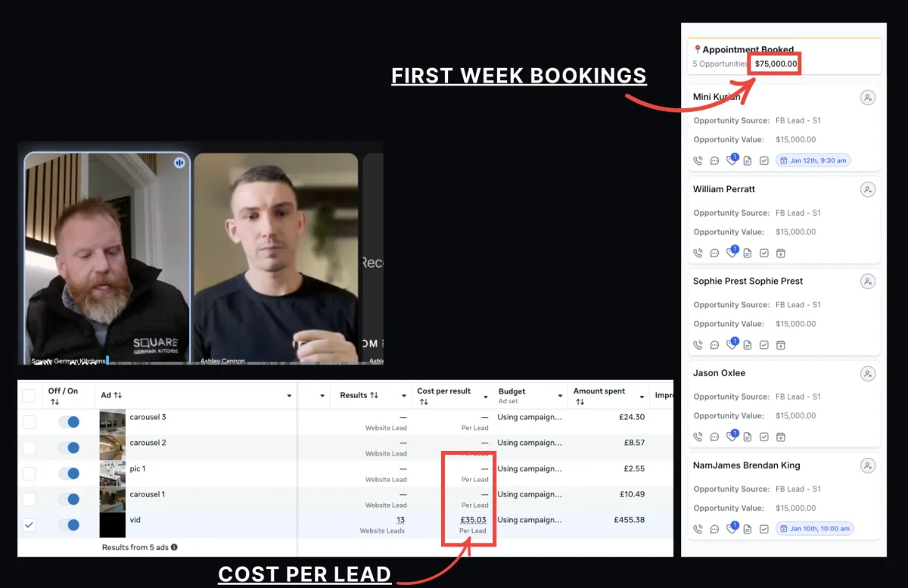The width and height of the screenshot is (908, 588).
Task: Open the notes document icon on Mini Kurian card
Action: (748, 160)
